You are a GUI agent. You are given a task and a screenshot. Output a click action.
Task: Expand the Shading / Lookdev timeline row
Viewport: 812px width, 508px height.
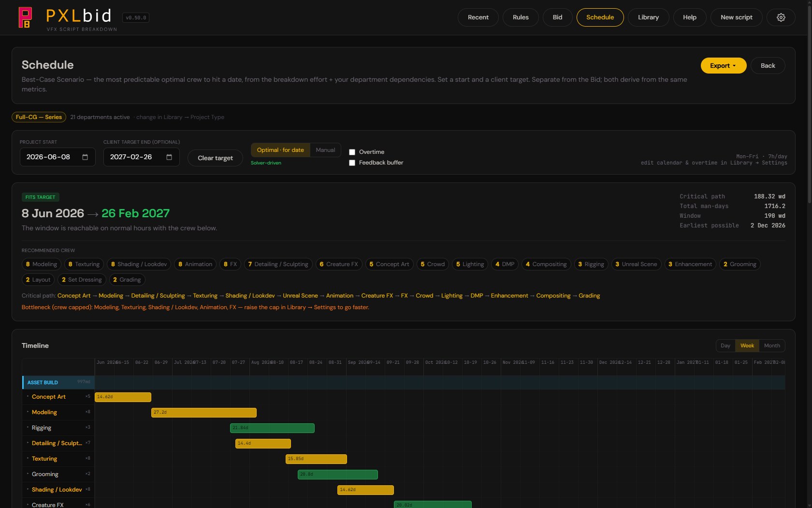[x=28, y=489]
